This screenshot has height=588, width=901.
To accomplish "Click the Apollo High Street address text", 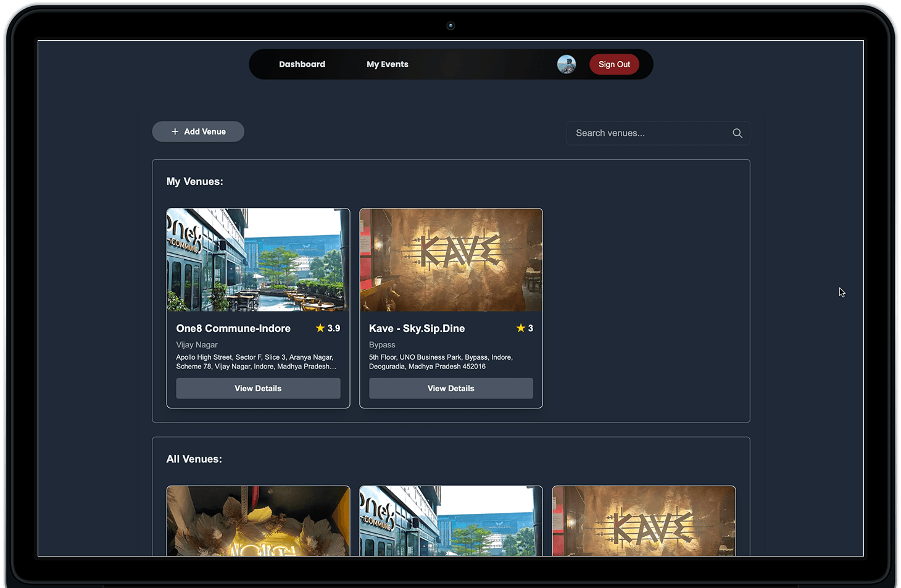I will [256, 362].
